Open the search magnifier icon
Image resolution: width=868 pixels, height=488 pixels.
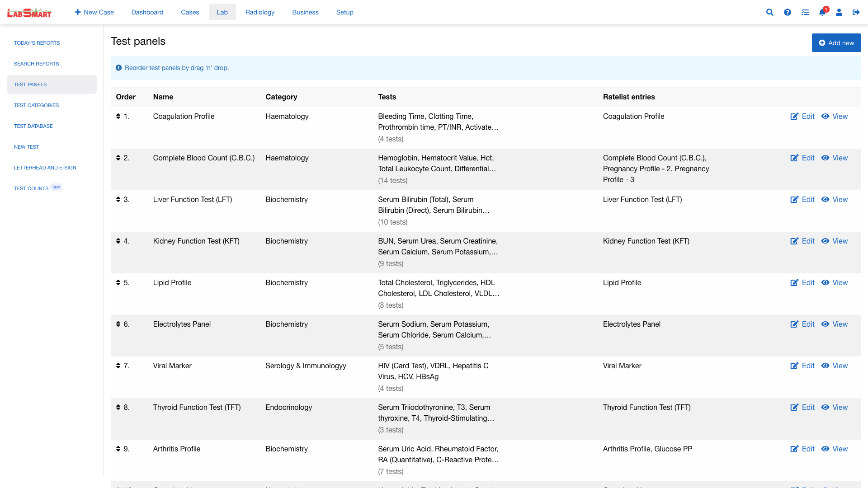click(x=769, y=12)
